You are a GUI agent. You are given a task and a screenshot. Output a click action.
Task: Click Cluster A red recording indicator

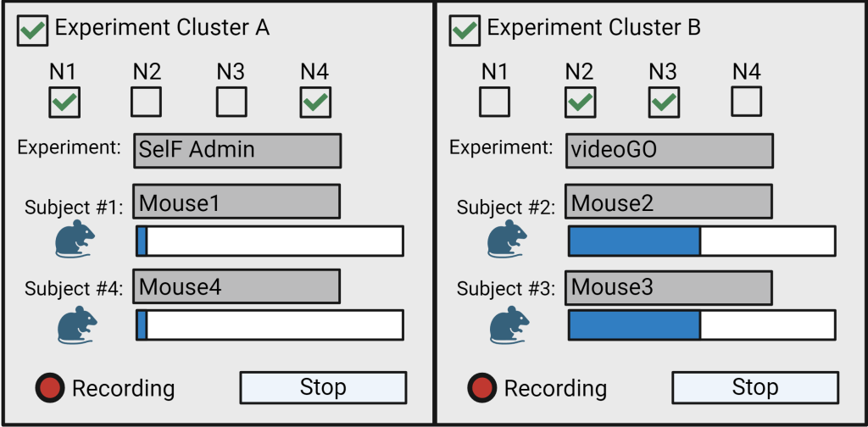click(x=51, y=388)
